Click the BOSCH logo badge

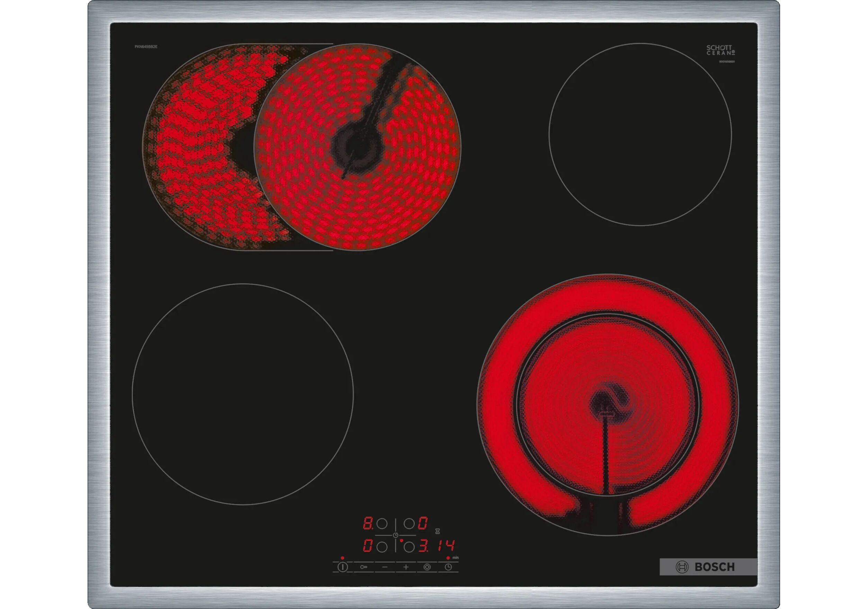pyautogui.click(x=708, y=567)
